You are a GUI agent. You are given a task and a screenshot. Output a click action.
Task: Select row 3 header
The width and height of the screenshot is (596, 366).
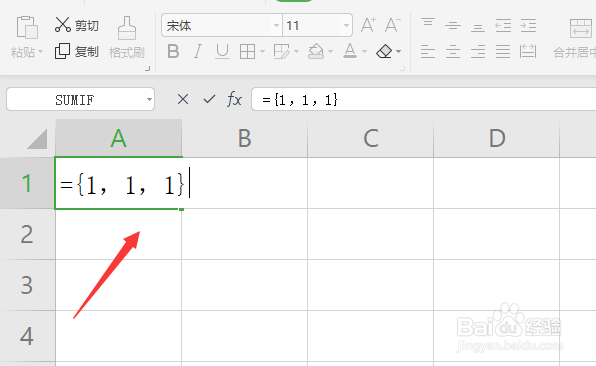click(27, 285)
